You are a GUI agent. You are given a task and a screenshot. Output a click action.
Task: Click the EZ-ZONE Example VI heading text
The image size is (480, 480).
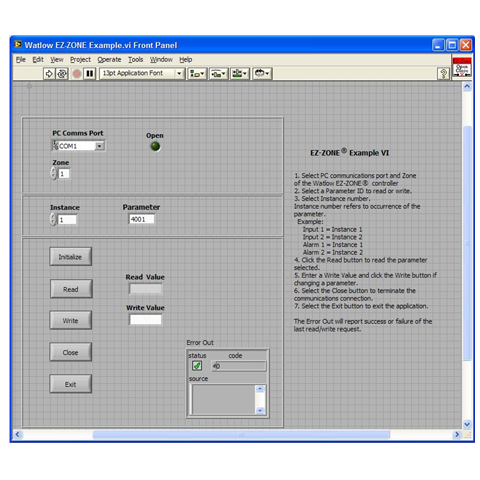click(x=349, y=153)
